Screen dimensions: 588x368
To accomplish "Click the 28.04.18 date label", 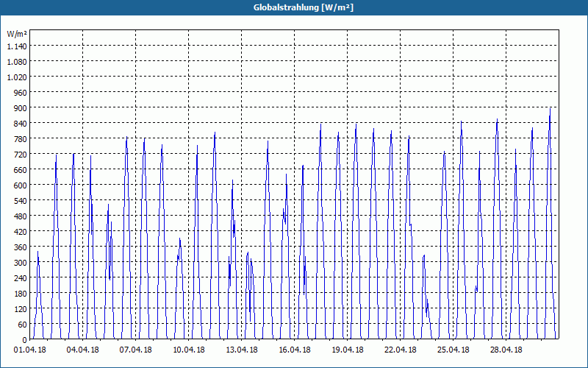I will tap(506, 350).
